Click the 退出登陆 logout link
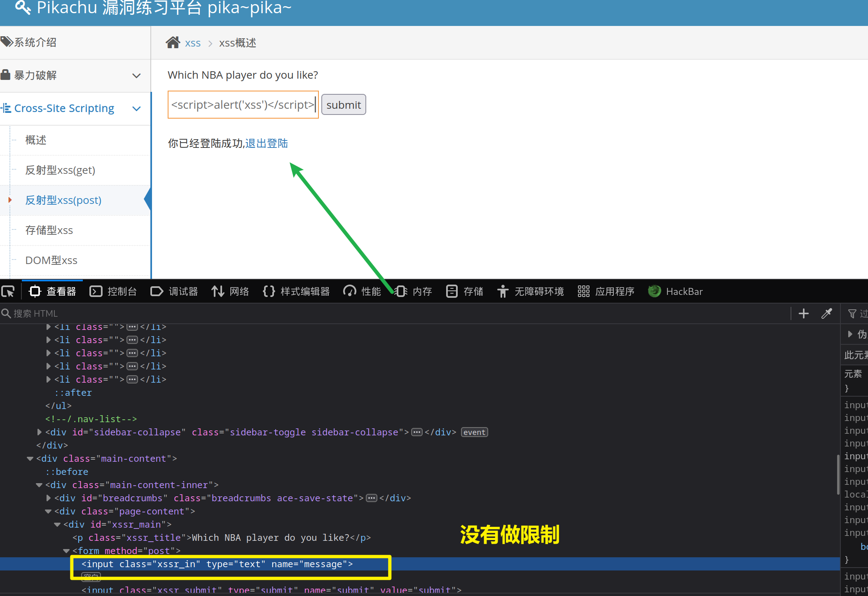 pos(267,143)
